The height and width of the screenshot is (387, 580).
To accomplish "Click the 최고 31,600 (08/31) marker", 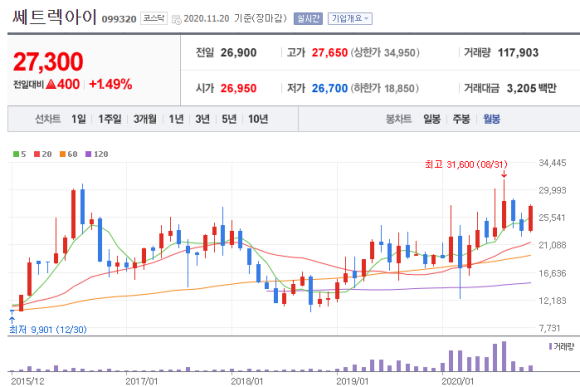I will (x=466, y=164).
